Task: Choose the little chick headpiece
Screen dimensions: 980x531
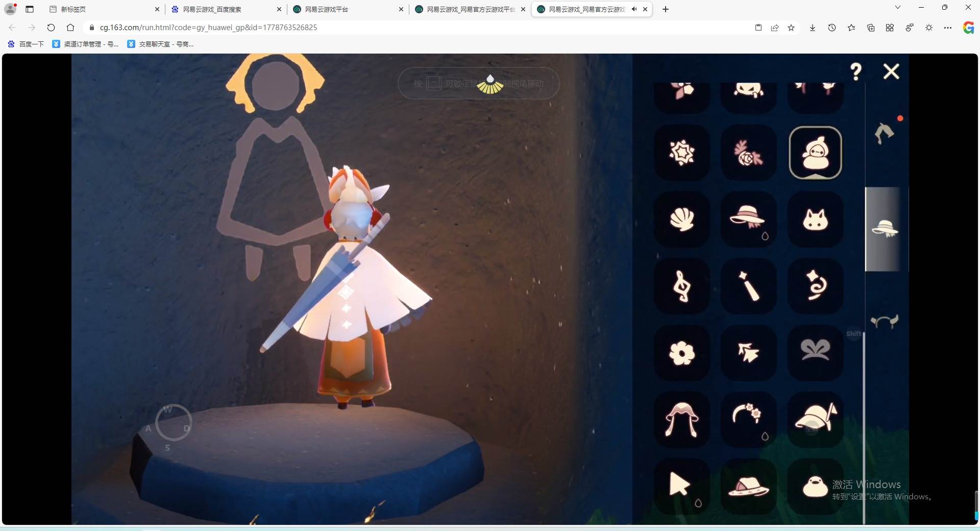Action: click(x=815, y=486)
